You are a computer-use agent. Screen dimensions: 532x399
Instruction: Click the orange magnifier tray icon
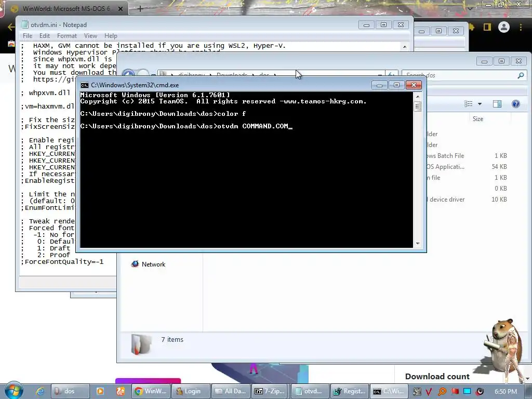(x=442, y=392)
